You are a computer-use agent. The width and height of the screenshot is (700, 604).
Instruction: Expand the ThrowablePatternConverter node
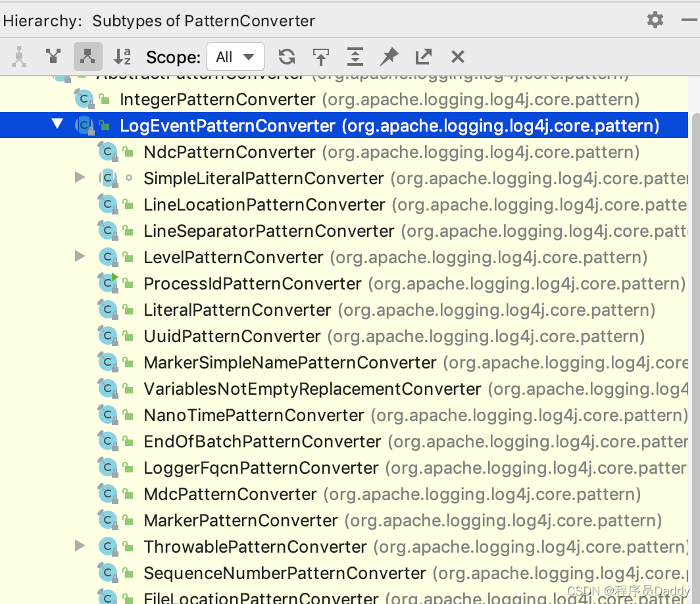(x=80, y=545)
